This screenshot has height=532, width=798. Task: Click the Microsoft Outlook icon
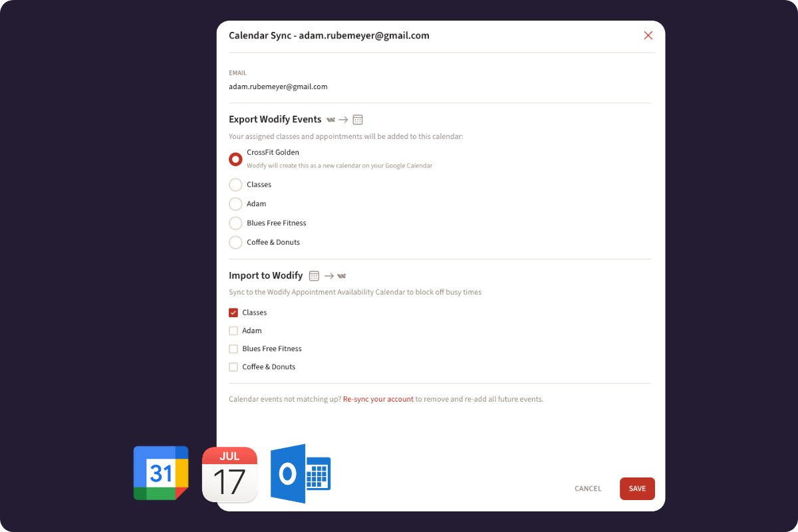point(301,473)
